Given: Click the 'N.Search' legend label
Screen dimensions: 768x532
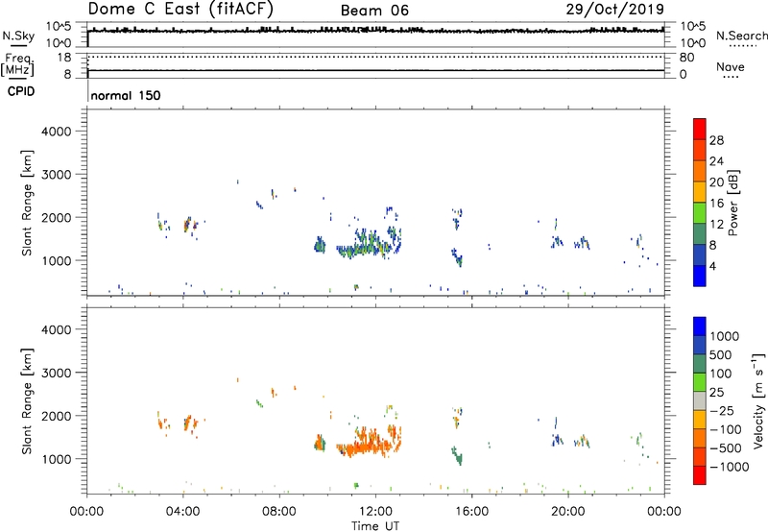Looking at the screenshot, I should pyautogui.click(x=742, y=36).
